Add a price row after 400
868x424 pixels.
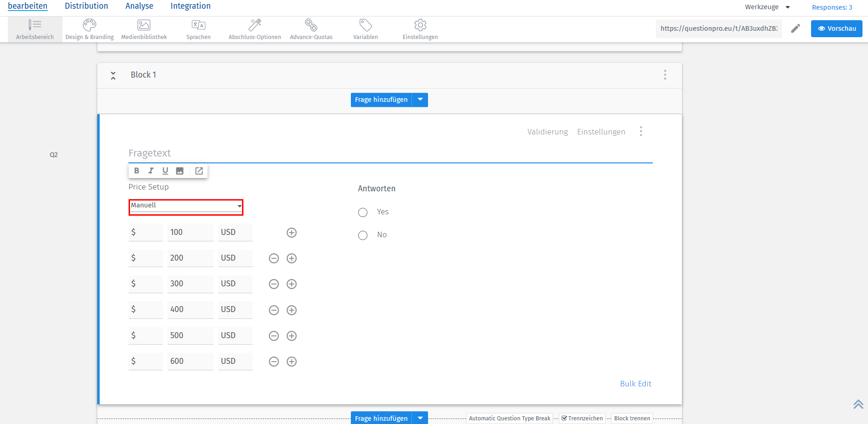click(x=292, y=310)
